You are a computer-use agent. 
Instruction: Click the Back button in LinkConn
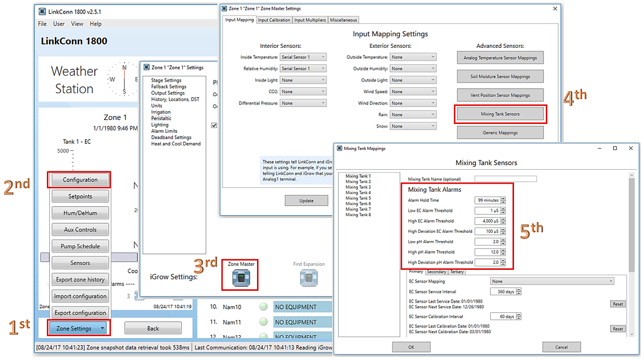(153, 329)
